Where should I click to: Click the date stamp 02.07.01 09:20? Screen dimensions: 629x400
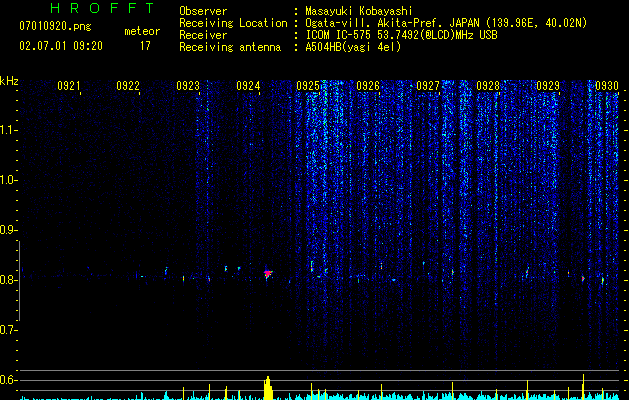pos(61,46)
